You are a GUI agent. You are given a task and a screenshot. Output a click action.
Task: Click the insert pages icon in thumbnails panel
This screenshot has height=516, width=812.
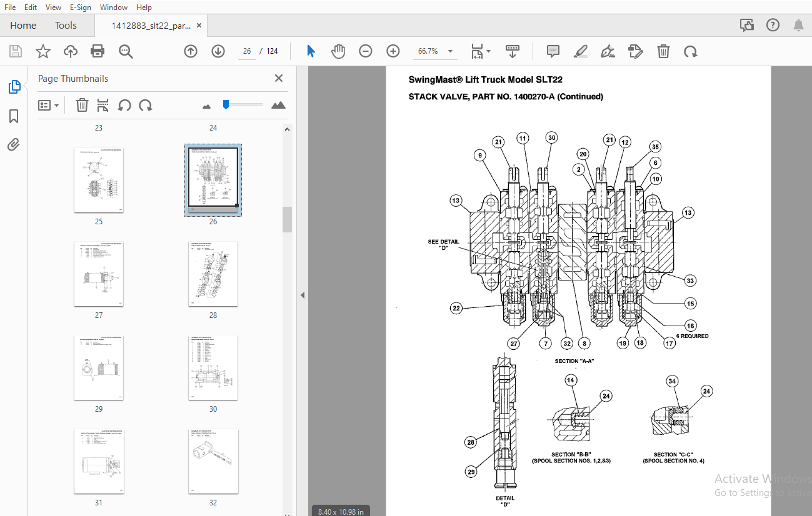(103, 105)
